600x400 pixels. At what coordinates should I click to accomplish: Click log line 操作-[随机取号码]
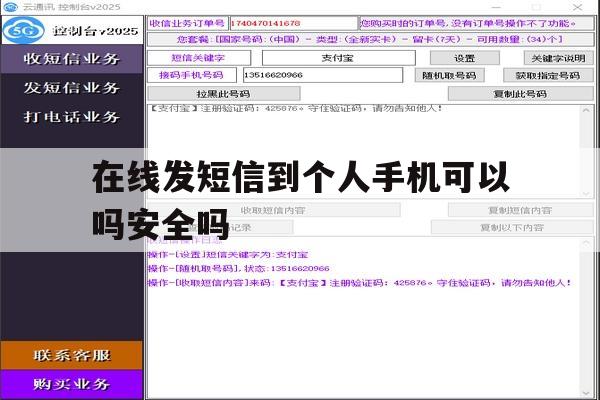click(x=238, y=268)
